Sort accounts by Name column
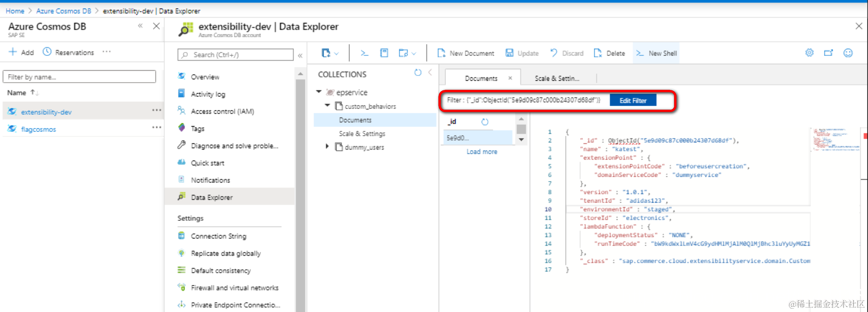Viewport: 868px width, 312px height. (22, 93)
